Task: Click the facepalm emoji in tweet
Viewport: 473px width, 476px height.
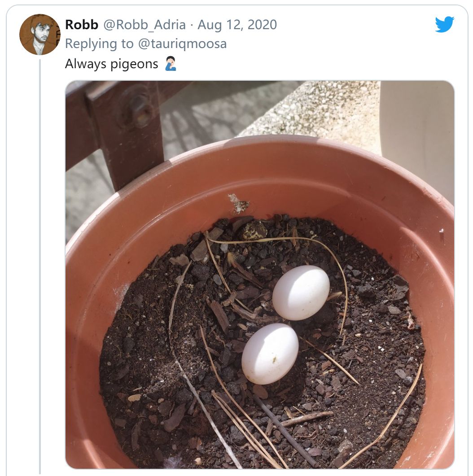Action: [171, 63]
